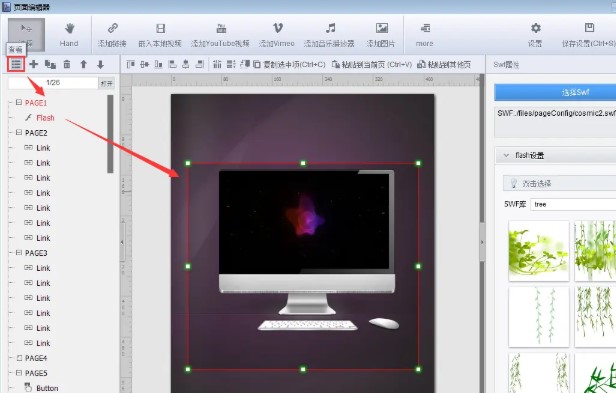Image resolution: width=616 pixels, height=393 pixels.
Task: Open the more tools menu
Action: (x=425, y=35)
